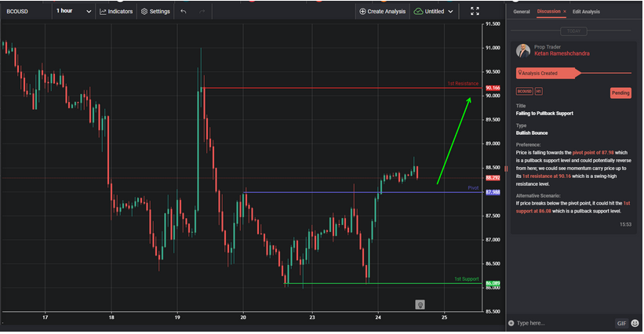Switch to the General tab
The height and width of the screenshot is (334, 644).
tap(521, 12)
